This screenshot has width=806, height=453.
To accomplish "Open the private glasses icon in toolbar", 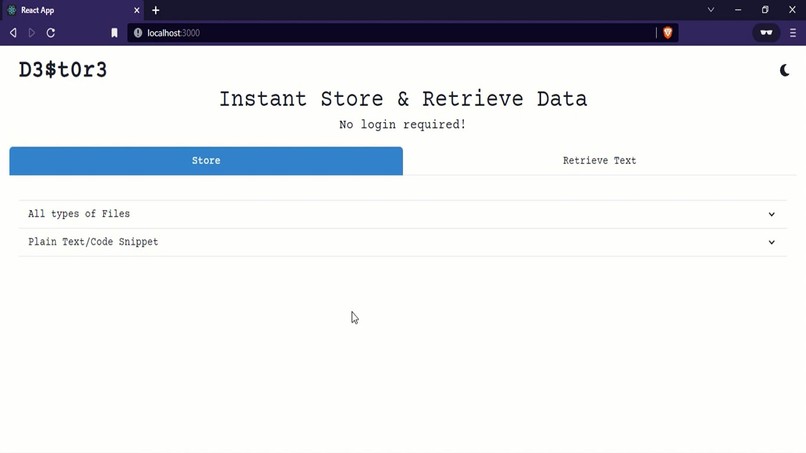I will click(x=766, y=33).
